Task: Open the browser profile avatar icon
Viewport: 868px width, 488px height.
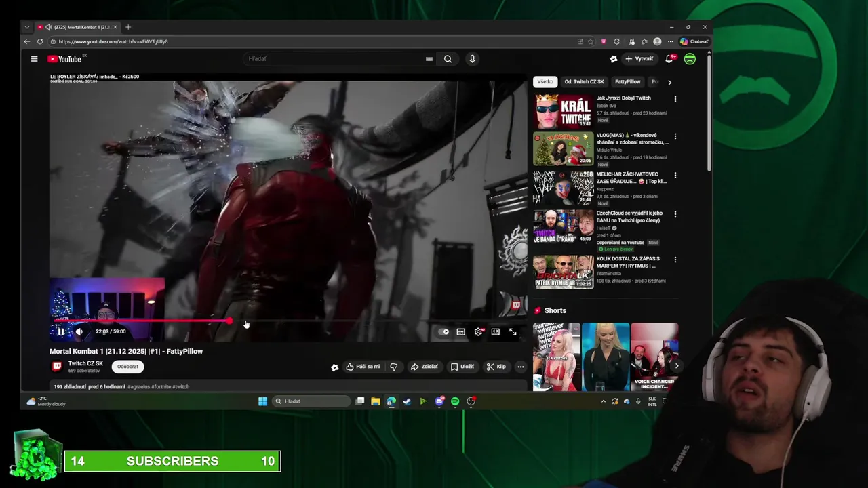Action: click(657, 41)
